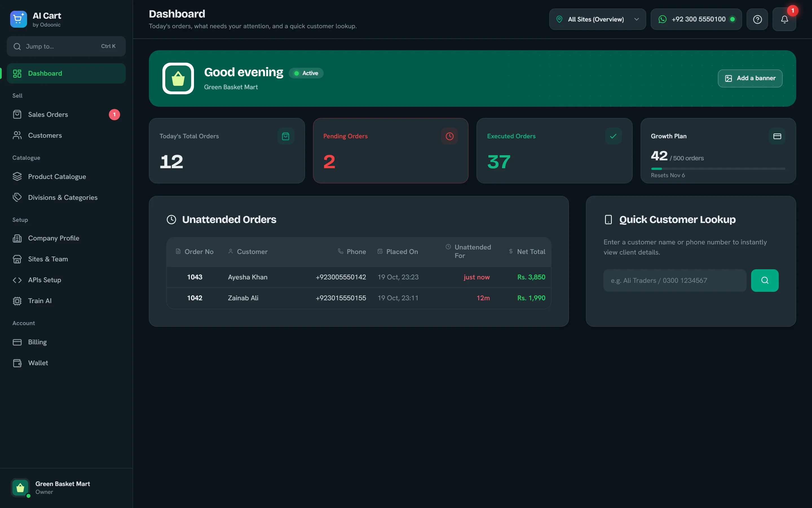Screen dimensions: 812x508
Task: Open Train AI page
Action: (66, 301)
